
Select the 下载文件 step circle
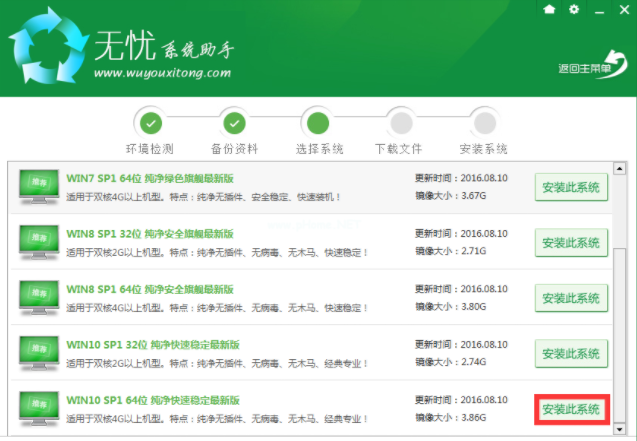[401, 123]
